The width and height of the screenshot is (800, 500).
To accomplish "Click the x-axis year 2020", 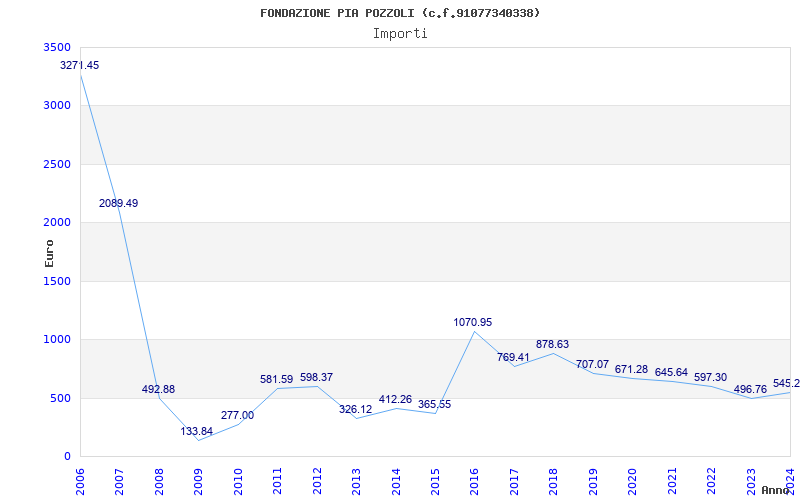I will [x=632, y=480].
